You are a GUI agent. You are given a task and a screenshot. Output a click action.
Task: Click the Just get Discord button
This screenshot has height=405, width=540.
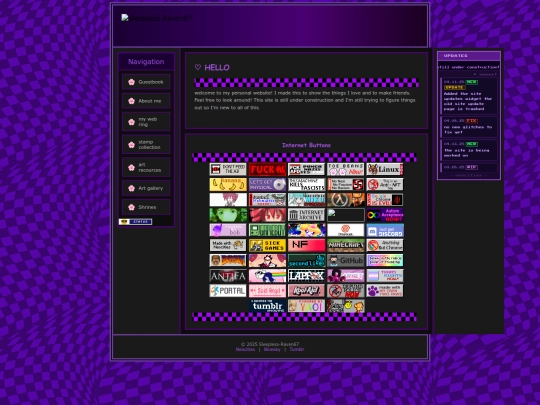tap(385, 230)
